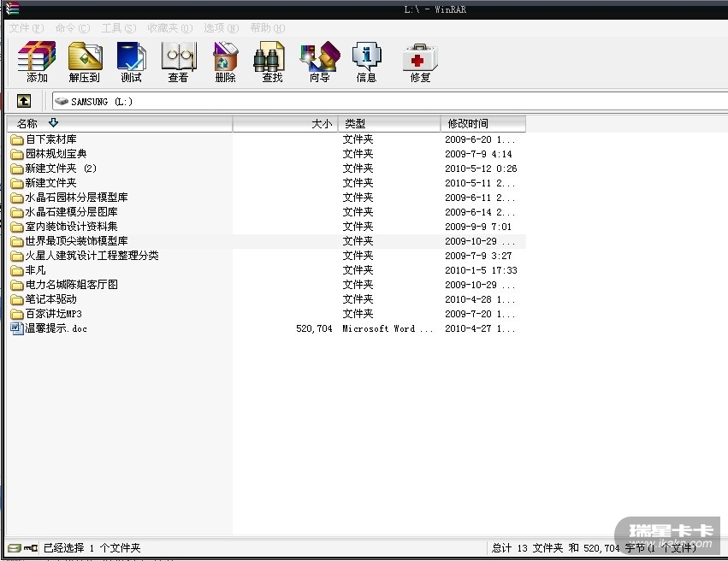Viewport: 728px width, 561px height.
Task: Click the date 2010-5-12 0:26
Action: [x=481, y=168]
